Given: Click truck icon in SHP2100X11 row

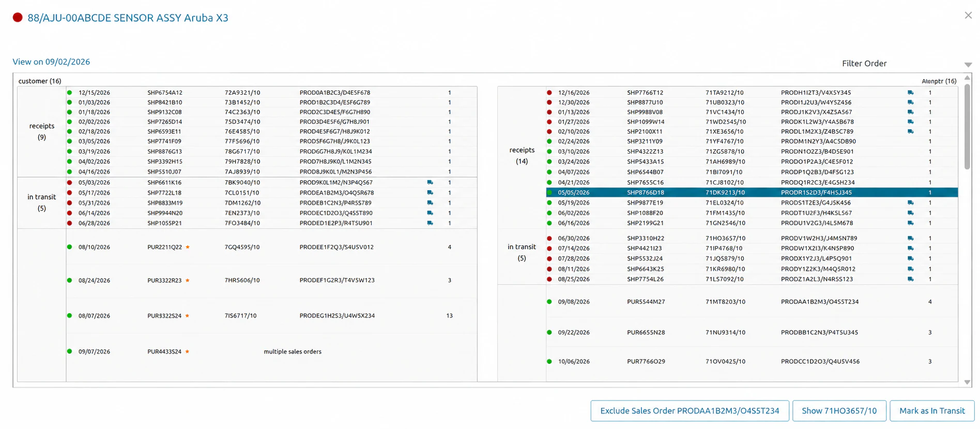Looking at the screenshot, I should pyautogui.click(x=910, y=132).
